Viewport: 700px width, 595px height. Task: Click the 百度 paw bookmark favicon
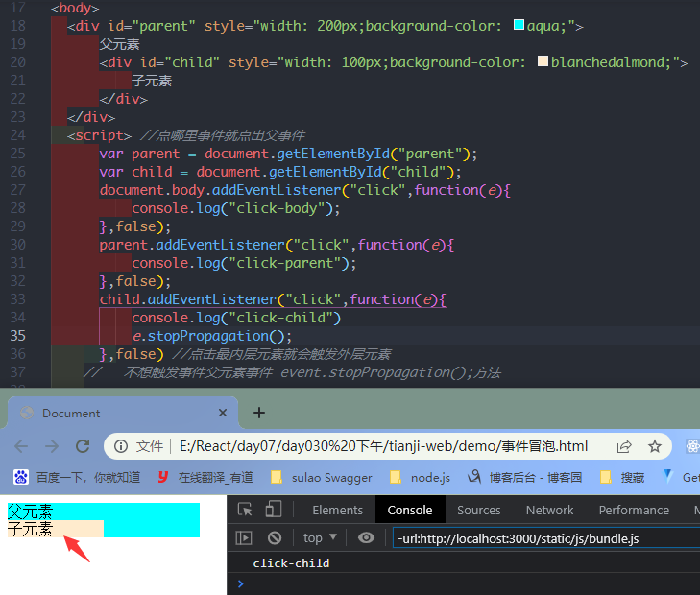click(x=21, y=477)
